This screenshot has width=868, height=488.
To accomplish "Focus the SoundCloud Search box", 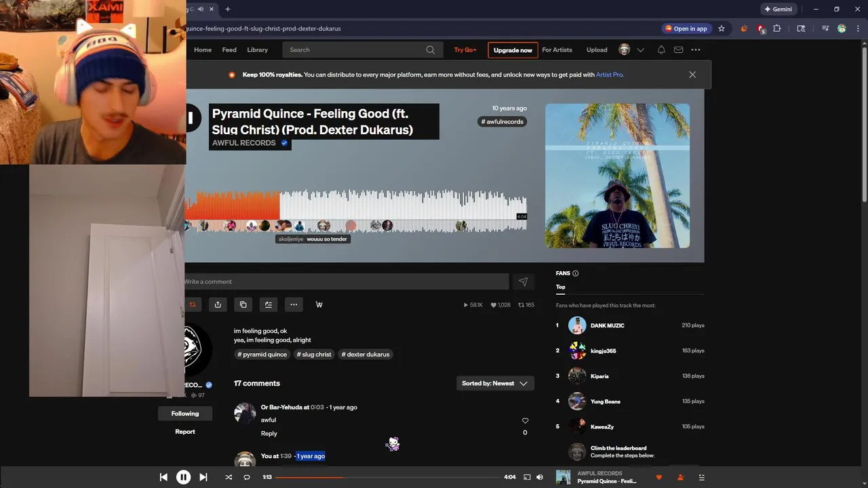I will click(363, 49).
